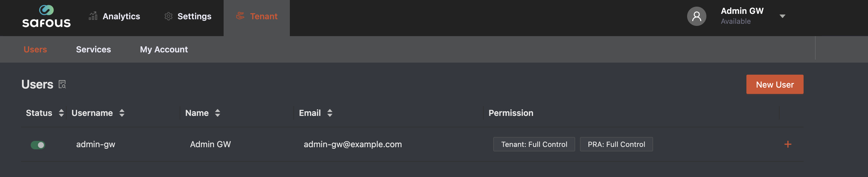
Task: Click the PRA: Full Control permission tag
Action: [616, 144]
